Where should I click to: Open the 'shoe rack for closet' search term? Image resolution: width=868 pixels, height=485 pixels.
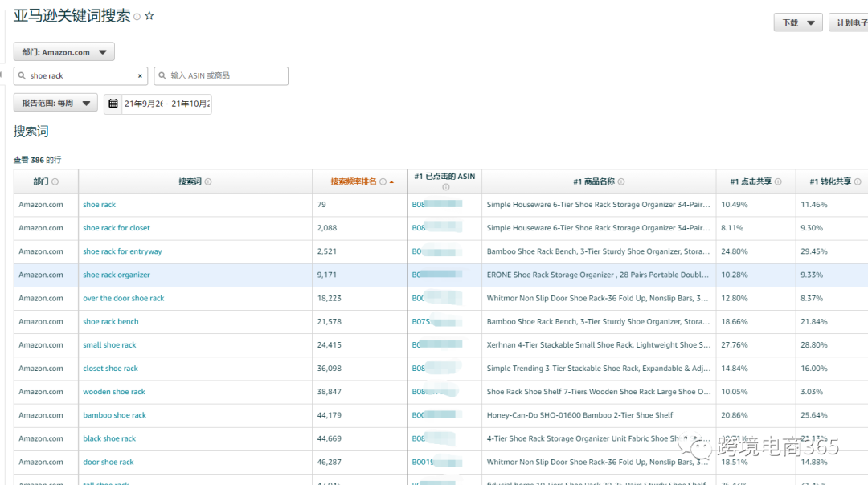coord(117,228)
